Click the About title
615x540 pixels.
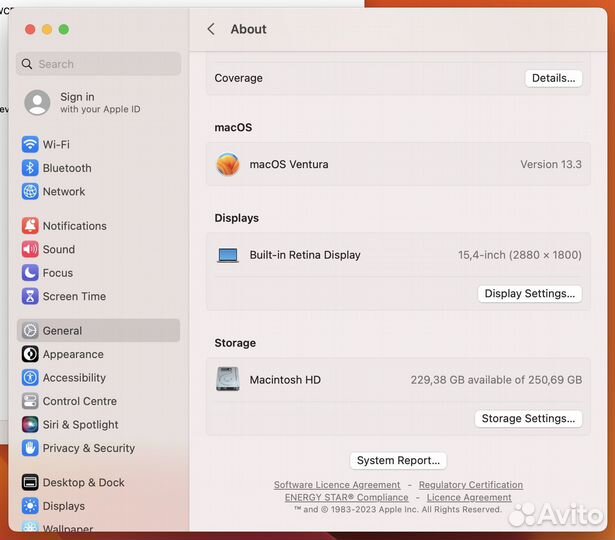pyautogui.click(x=248, y=29)
